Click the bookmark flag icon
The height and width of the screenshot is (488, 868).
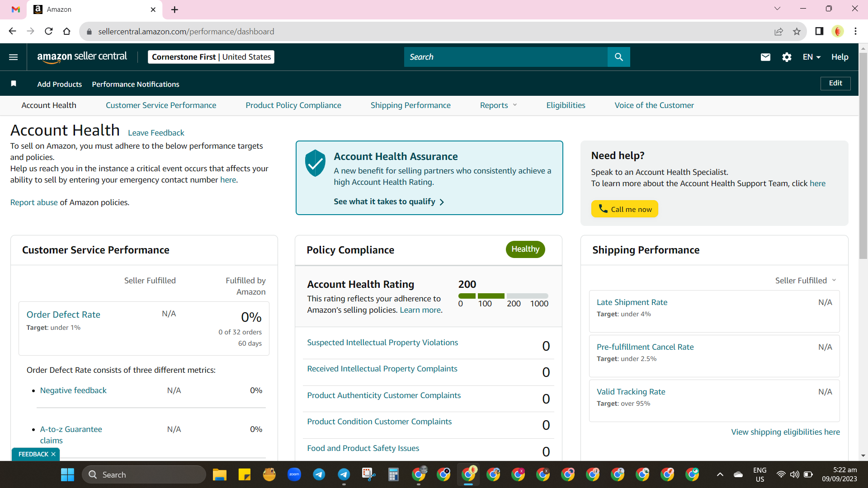pyautogui.click(x=14, y=84)
